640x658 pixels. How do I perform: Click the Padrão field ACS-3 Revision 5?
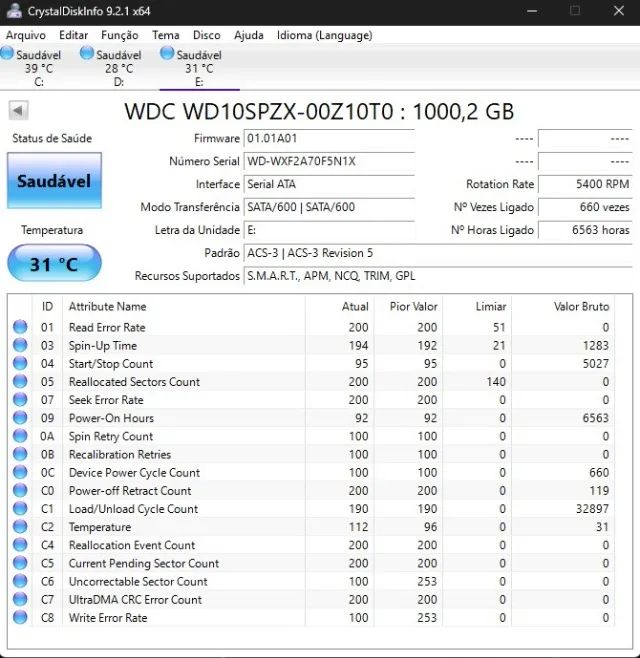point(438,253)
